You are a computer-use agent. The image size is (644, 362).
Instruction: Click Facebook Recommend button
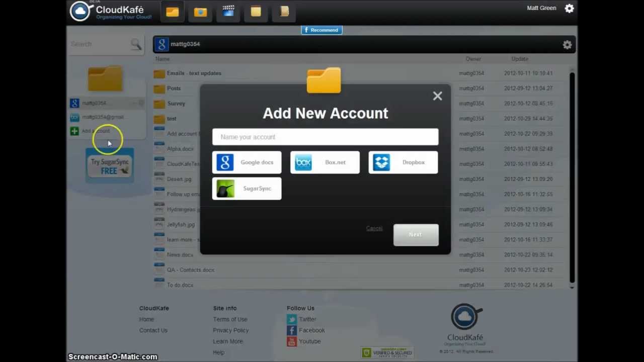click(x=321, y=30)
